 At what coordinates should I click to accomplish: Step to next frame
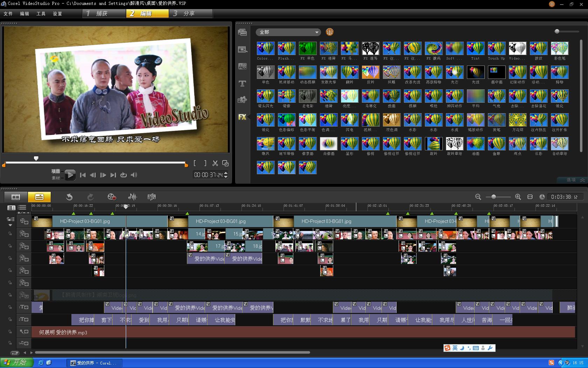point(103,175)
